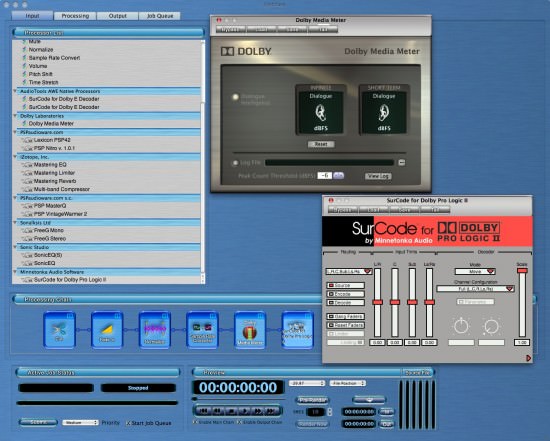The width and height of the screenshot is (550, 441).
Task: Click the Pre-Render button
Action: 313,400
